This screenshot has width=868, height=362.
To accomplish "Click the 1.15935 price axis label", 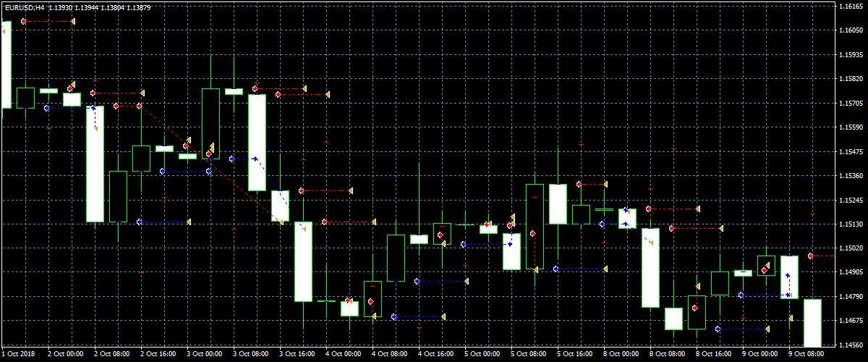I will coord(852,54).
